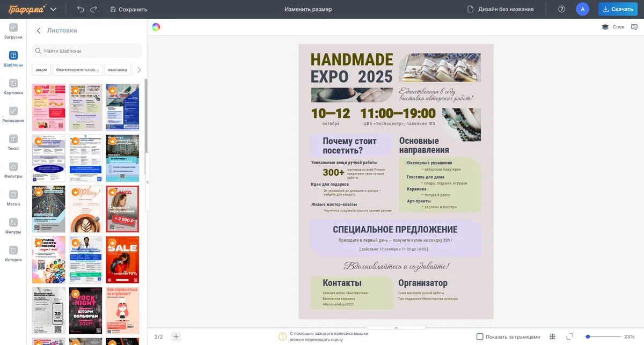
Task: Go back to Листовки with the back arrow
Action: click(x=38, y=31)
